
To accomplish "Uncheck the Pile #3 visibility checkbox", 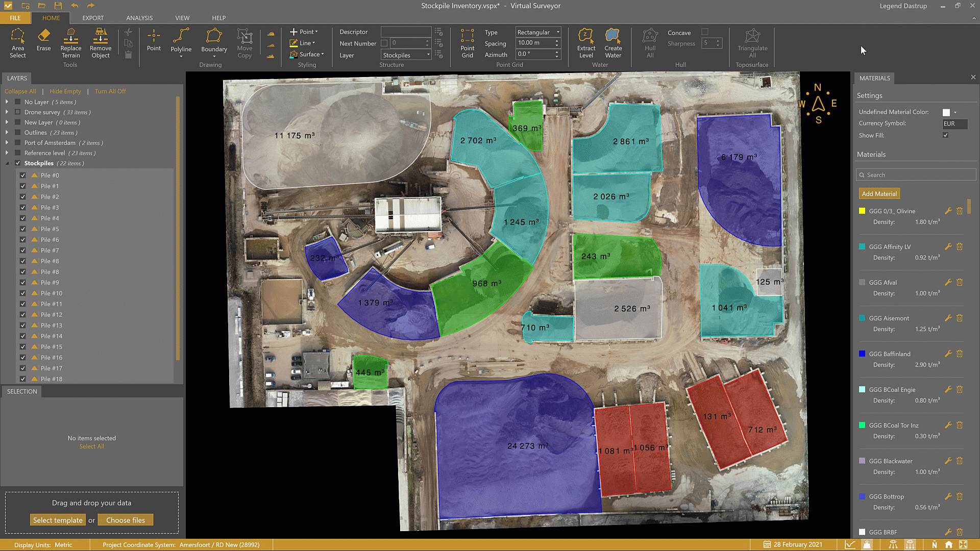I will [23, 208].
